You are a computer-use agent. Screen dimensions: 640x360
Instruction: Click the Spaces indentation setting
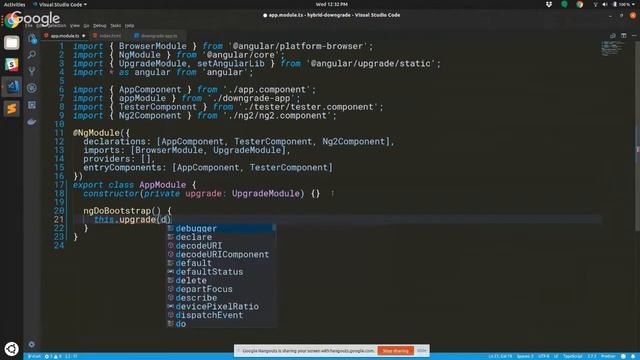pos(525,356)
